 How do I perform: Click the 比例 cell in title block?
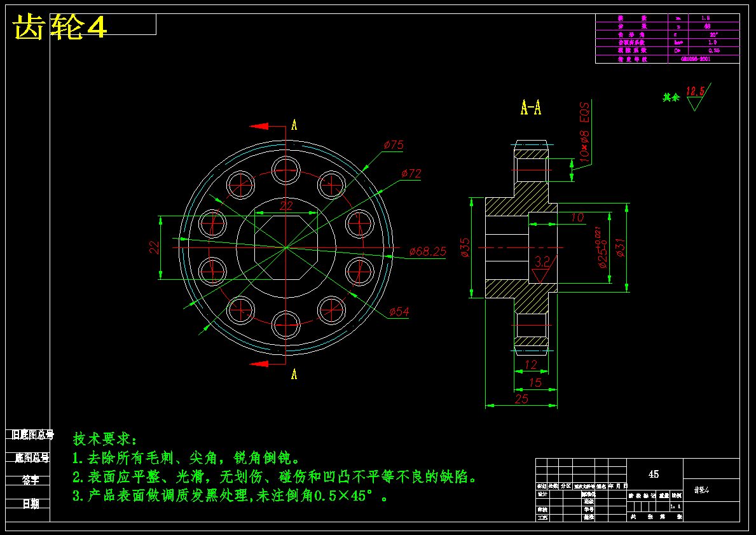[x=677, y=496]
